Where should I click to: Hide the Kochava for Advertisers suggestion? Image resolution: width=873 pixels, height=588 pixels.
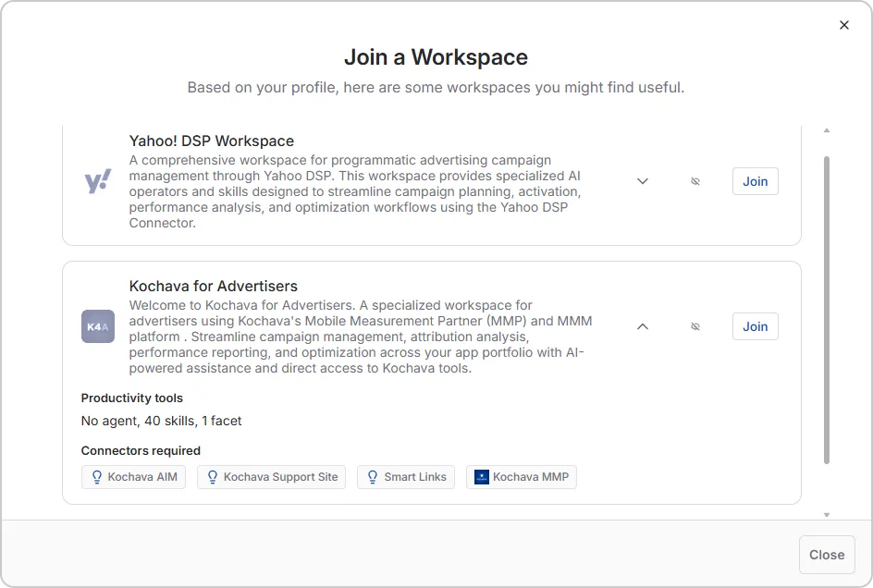tap(695, 326)
